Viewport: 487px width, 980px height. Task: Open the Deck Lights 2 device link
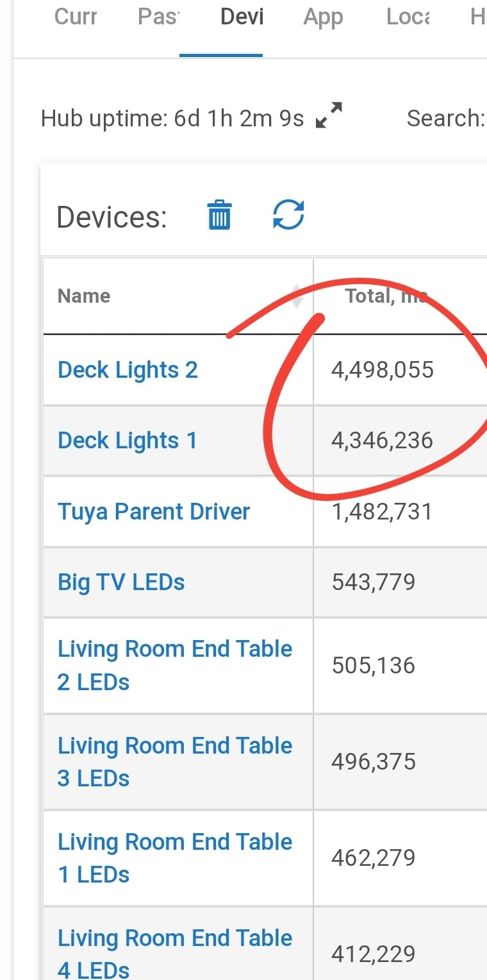[x=128, y=370]
